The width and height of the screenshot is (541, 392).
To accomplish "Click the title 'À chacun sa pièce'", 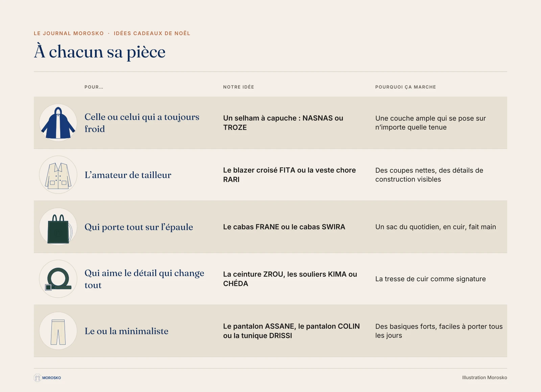I will 100,52.
